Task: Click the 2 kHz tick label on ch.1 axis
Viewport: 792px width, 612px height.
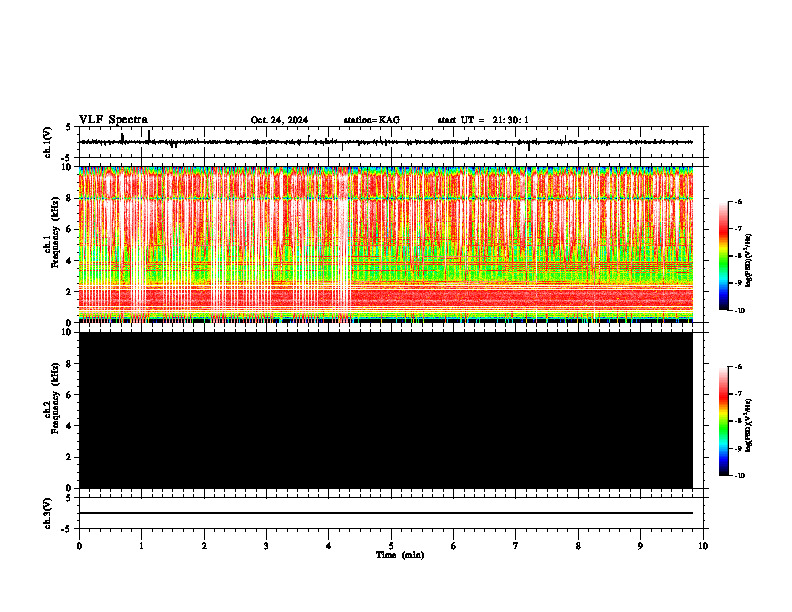Action: tap(70, 292)
